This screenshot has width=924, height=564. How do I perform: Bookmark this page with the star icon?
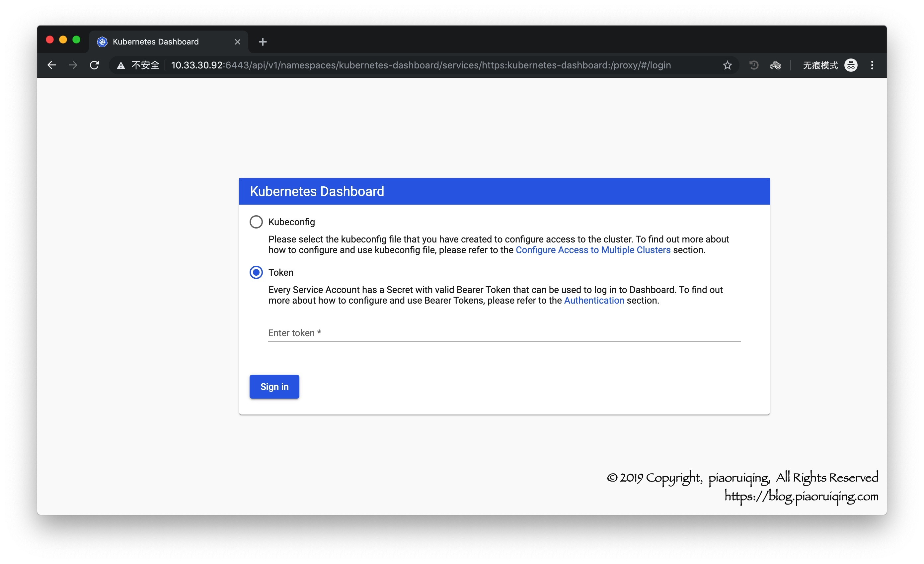point(727,65)
